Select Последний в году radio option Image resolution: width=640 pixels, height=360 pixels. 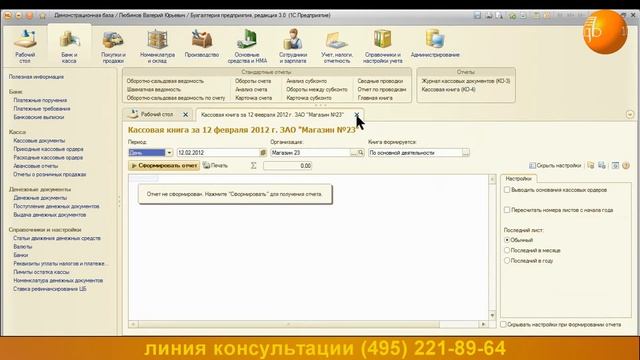(507, 260)
